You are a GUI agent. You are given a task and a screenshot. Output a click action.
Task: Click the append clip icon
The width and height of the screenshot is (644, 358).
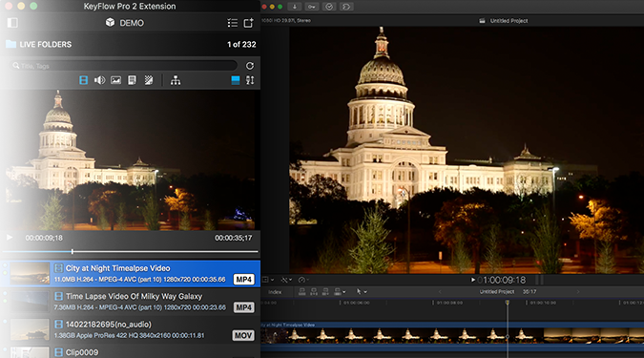tap(325, 292)
